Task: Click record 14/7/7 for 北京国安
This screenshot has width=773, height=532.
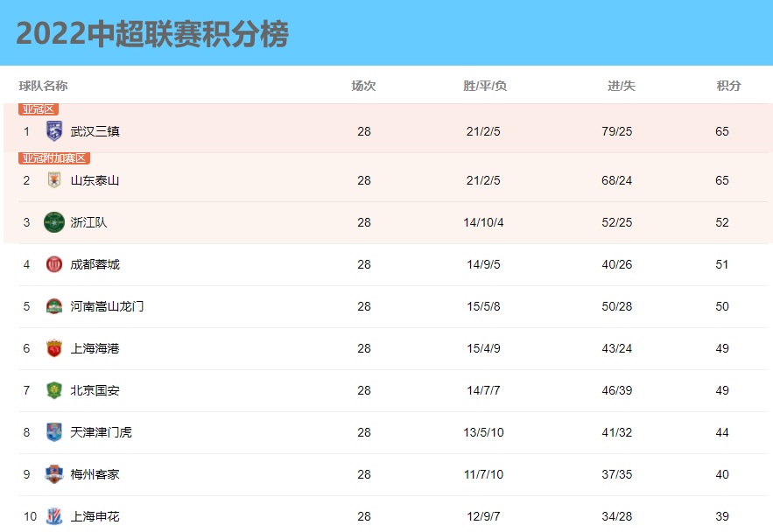Action: point(483,390)
